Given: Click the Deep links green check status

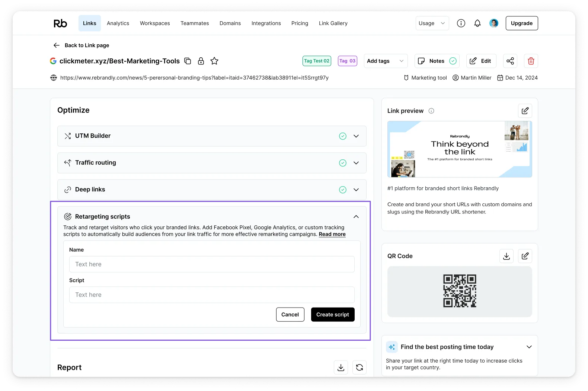Looking at the screenshot, I should (343, 190).
